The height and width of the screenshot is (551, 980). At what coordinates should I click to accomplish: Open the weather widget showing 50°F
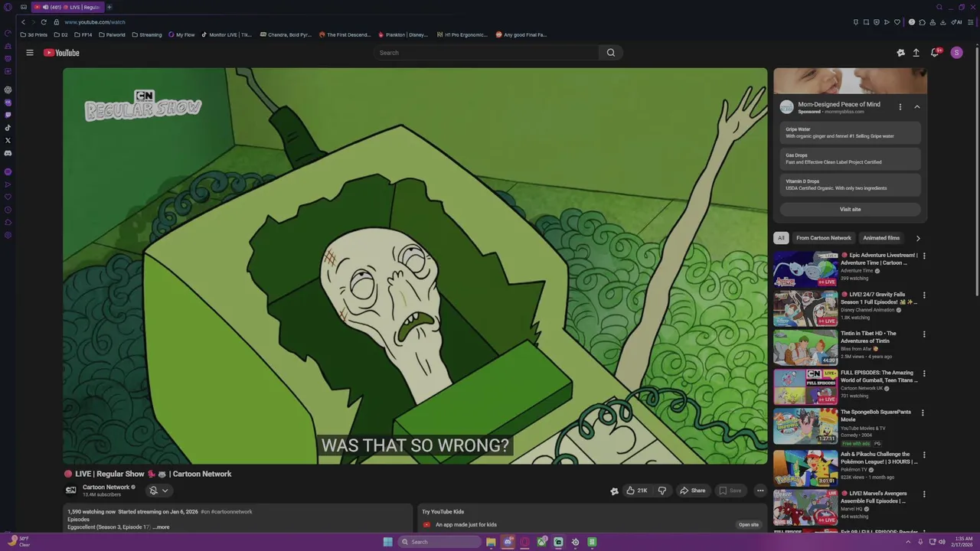point(19,542)
